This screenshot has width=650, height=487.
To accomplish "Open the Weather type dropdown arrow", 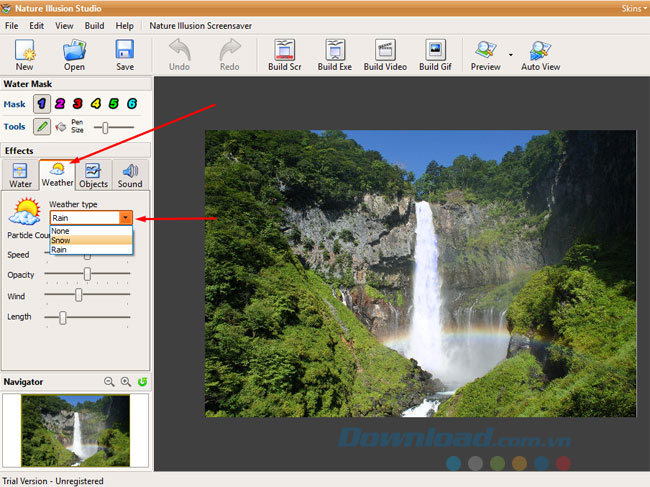I will [x=125, y=217].
